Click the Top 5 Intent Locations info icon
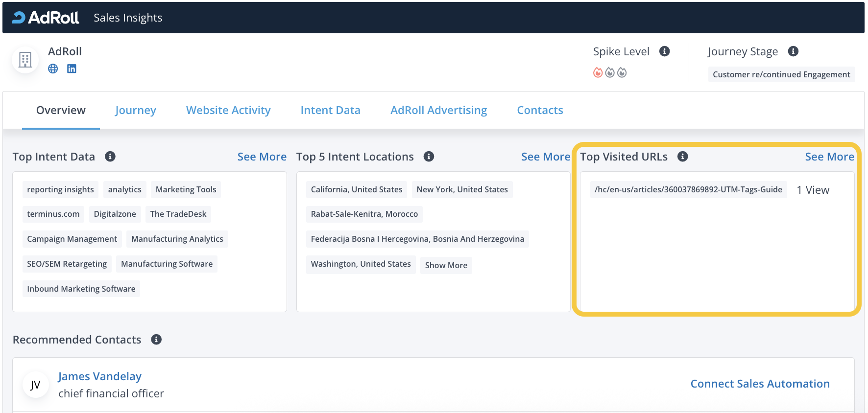 coord(429,157)
